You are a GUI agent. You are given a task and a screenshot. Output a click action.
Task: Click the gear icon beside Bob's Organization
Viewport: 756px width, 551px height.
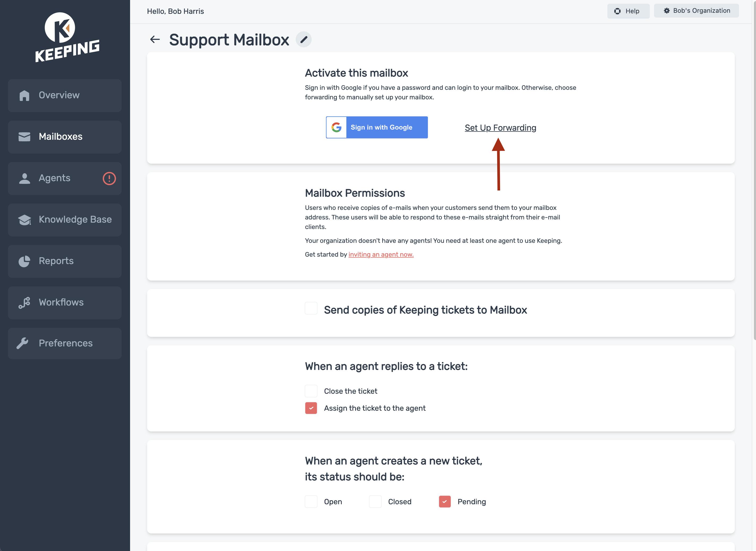667,11
